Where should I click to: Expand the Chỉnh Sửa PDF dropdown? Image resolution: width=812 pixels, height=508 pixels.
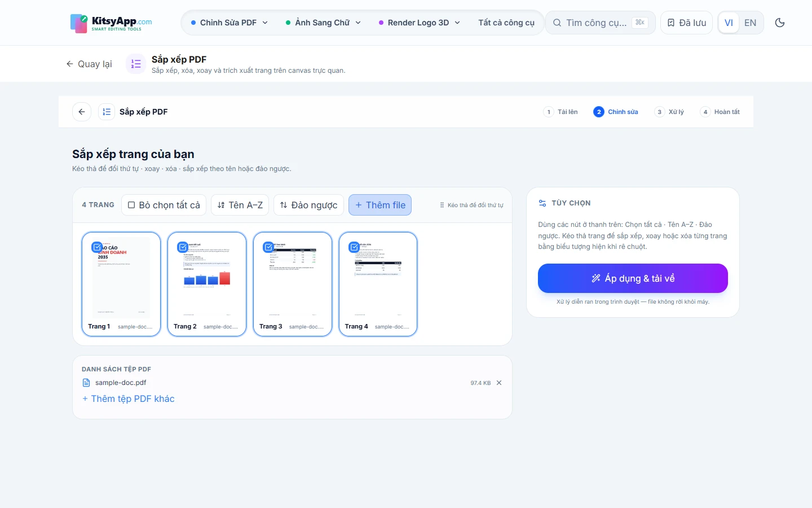230,23
